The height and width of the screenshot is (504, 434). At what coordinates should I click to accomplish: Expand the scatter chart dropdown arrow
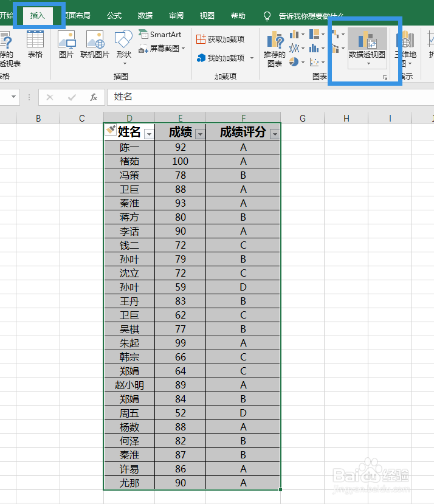323,62
